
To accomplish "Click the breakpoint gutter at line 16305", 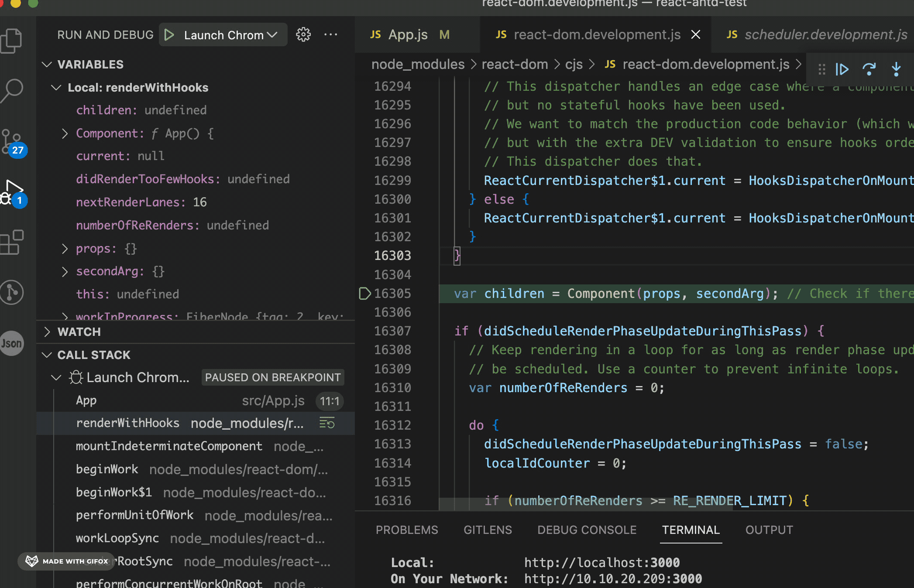I will tap(364, 294).
